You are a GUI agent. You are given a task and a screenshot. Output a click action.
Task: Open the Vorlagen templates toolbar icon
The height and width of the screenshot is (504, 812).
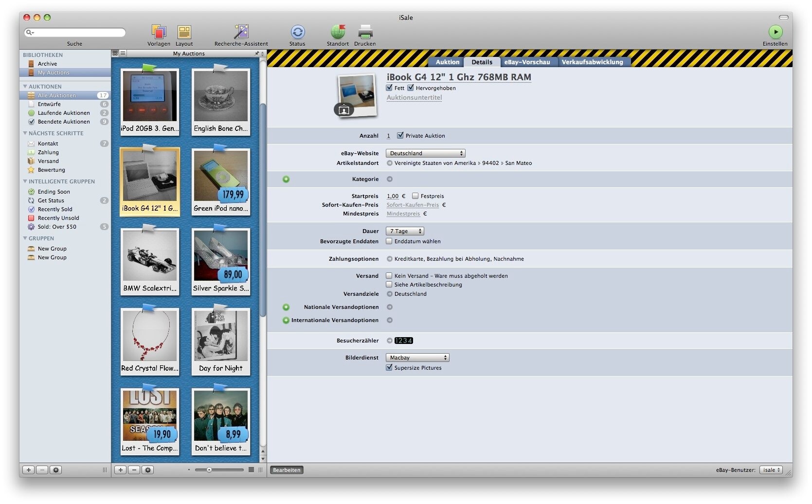[159, 32]
